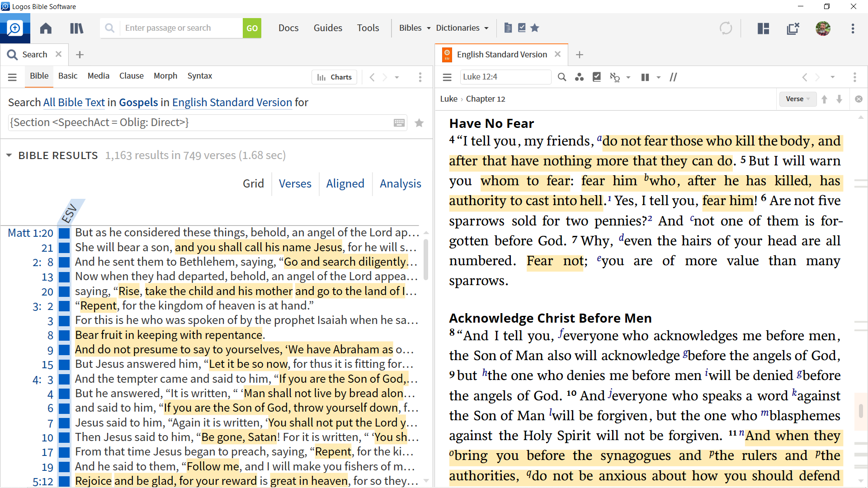Open the Search panel history dropdown arrow

tap(397, 78)
